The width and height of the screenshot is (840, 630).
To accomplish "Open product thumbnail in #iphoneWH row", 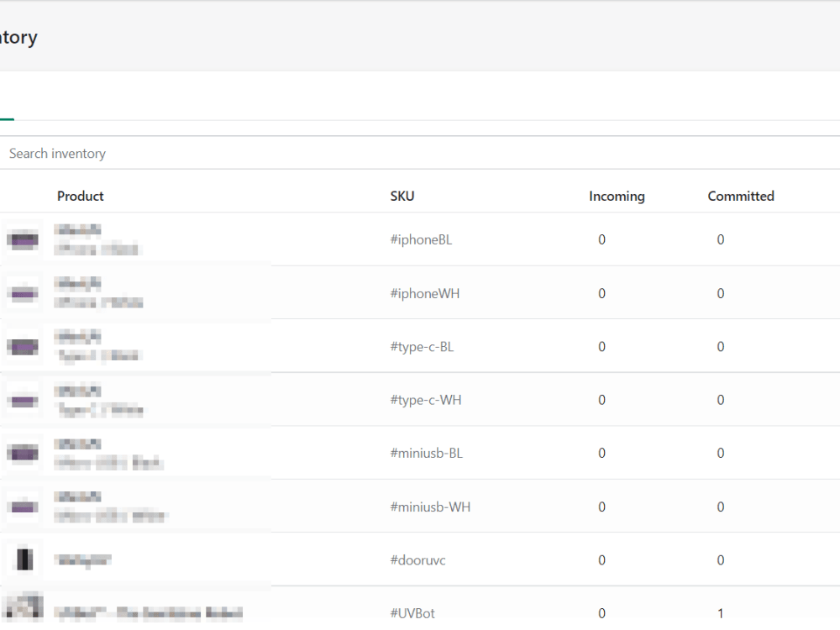I will pyautogui.click(x=23, y=293).
